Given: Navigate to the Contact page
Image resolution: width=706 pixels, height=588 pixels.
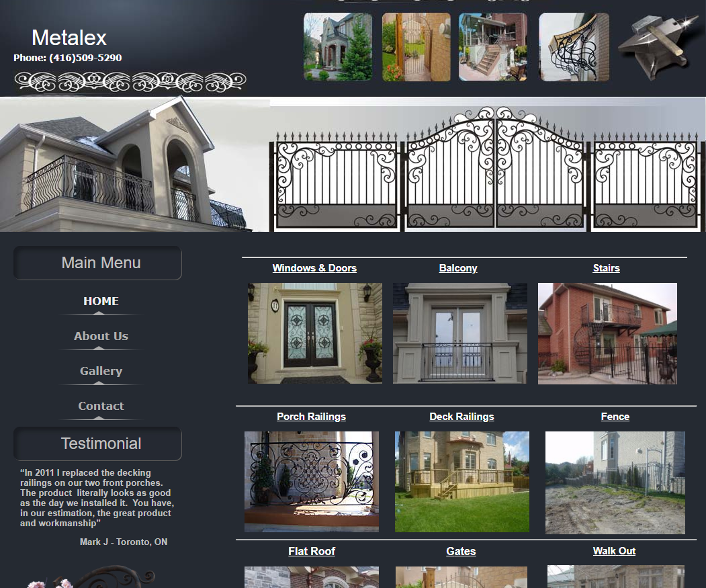Looking at the screenshot, I should coord(101,406).
